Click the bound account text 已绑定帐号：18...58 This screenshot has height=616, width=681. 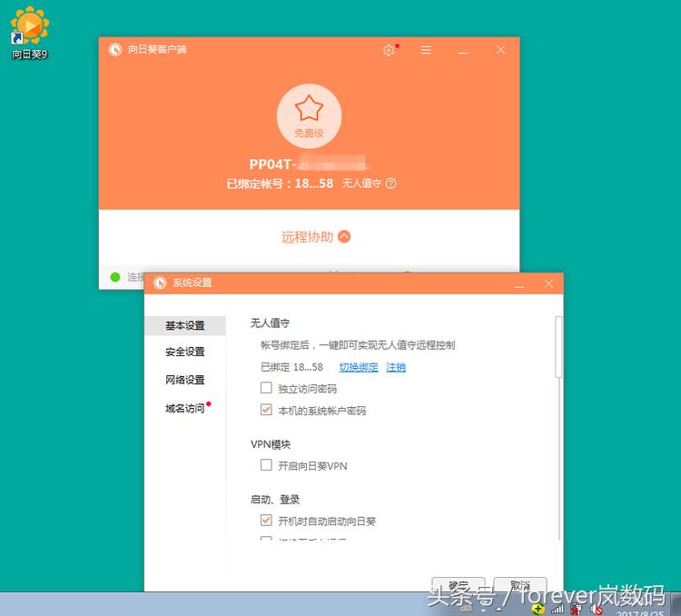point(280,184)
